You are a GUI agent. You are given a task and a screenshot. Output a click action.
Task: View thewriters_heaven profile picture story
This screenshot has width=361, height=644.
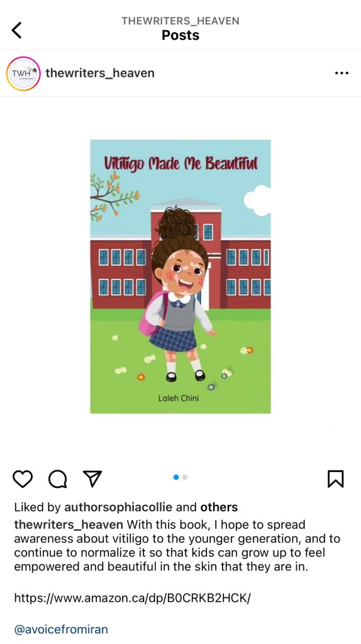pyautogui.click(x=23, y=74)
